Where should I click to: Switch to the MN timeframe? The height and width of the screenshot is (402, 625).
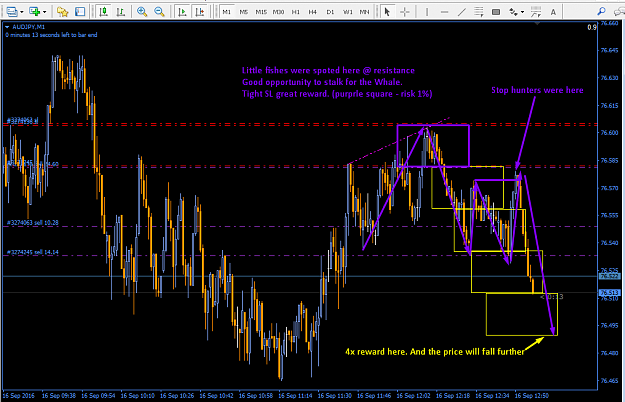click(364, 12)
